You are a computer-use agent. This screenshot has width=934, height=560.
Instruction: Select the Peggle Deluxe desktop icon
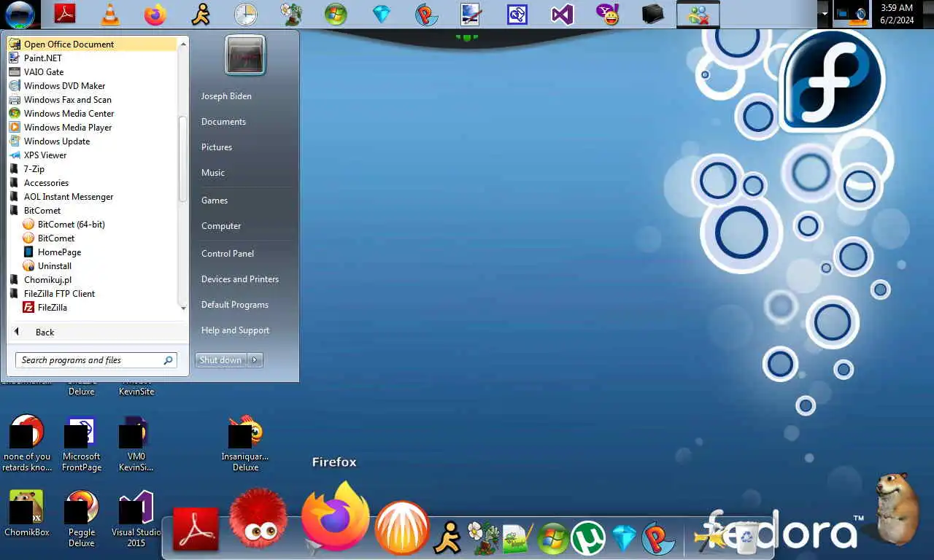(x=82, y=518)
